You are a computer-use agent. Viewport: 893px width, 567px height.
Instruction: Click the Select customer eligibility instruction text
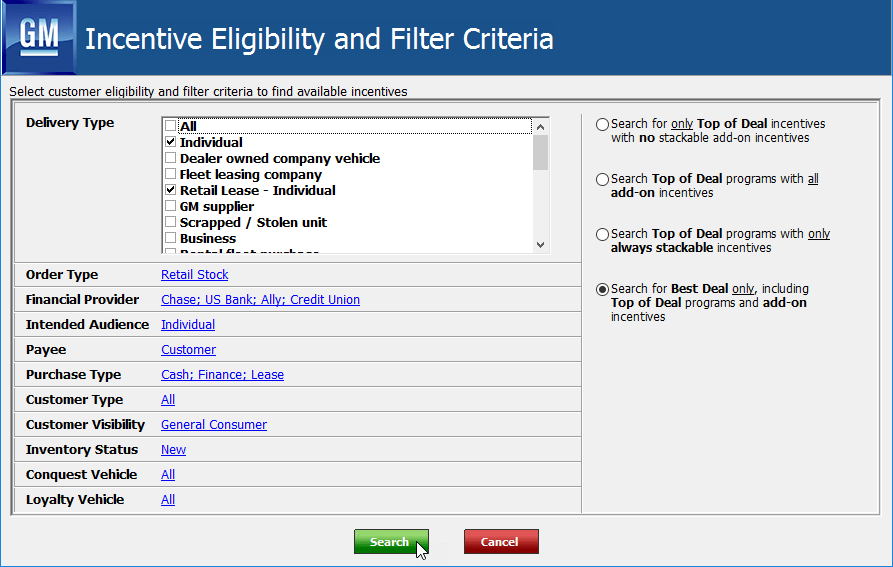point(208,92)
